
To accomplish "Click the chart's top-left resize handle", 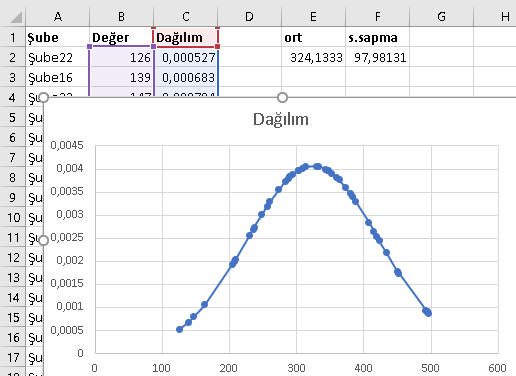I will (43, 98).
